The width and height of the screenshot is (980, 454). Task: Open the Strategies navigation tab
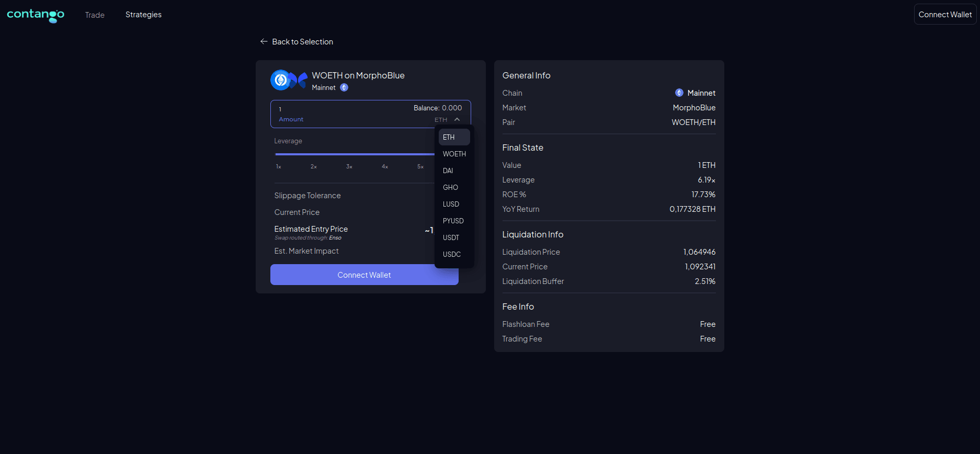click(x=143, y=15)
